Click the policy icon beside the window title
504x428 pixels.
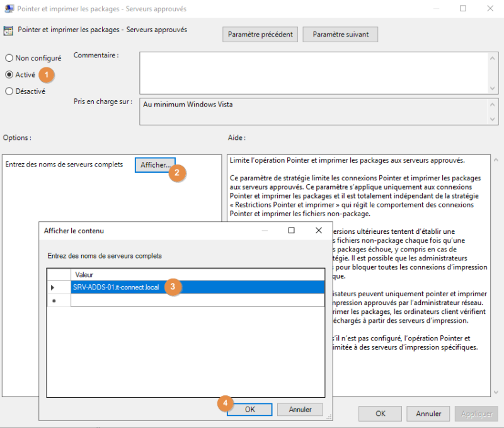click(x=8, y=30)
